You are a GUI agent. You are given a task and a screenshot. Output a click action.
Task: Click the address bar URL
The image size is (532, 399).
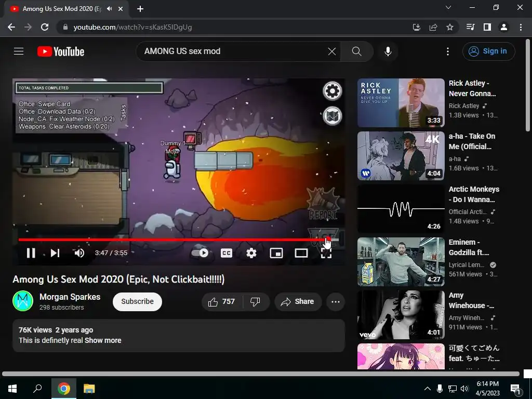point(132,27)
